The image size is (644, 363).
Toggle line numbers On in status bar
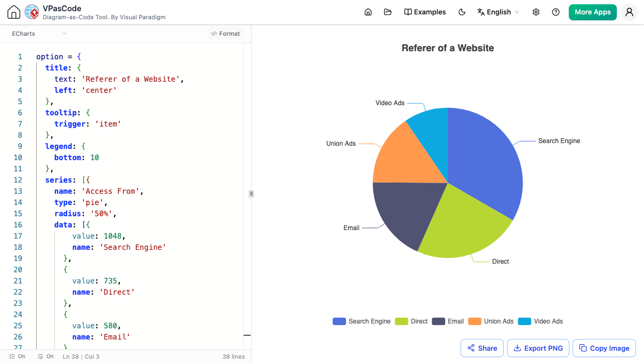pyautogui.click(x=18, y=356)
